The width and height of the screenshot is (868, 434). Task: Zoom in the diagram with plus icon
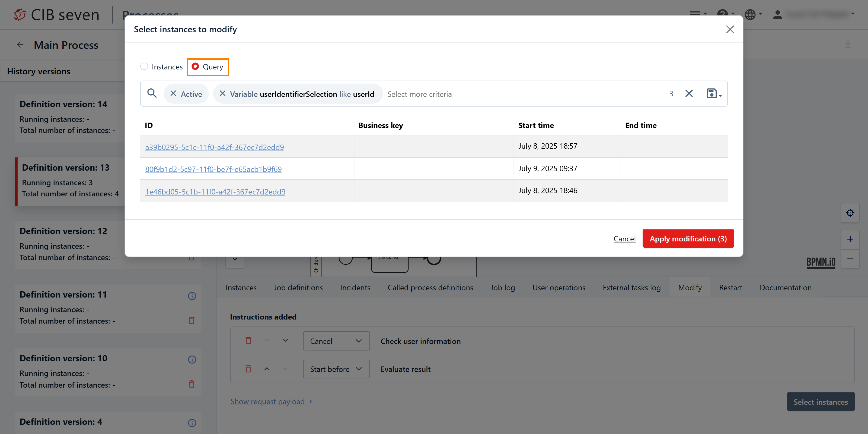tap(850, 239)
